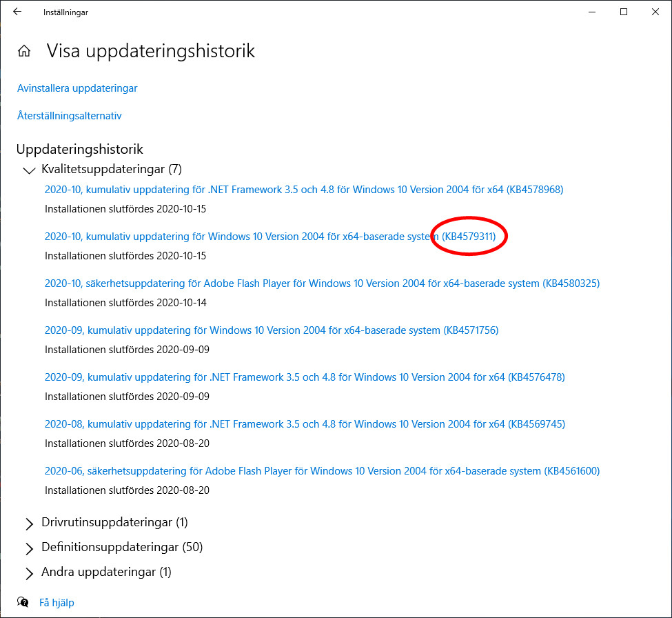Expand Drivrutinsuppdateringar section
672x618 pixels.
coord(29,524)
